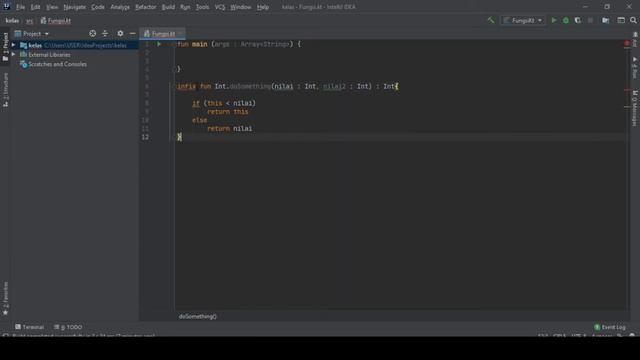Click kelas breadcrumb in navigation bar
This screenshot has width=640, height=360.
click(12, 20)
